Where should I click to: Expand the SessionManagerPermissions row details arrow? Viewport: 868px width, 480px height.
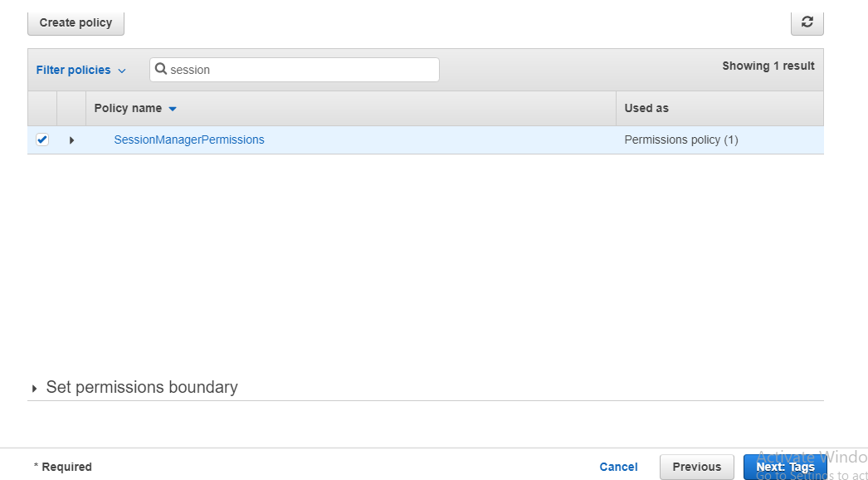(x=71, y=140)
